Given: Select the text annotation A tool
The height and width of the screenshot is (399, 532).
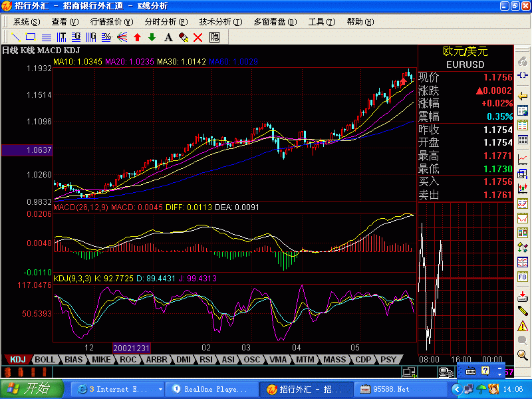Looking at the screenshot, I should point(168,37).
